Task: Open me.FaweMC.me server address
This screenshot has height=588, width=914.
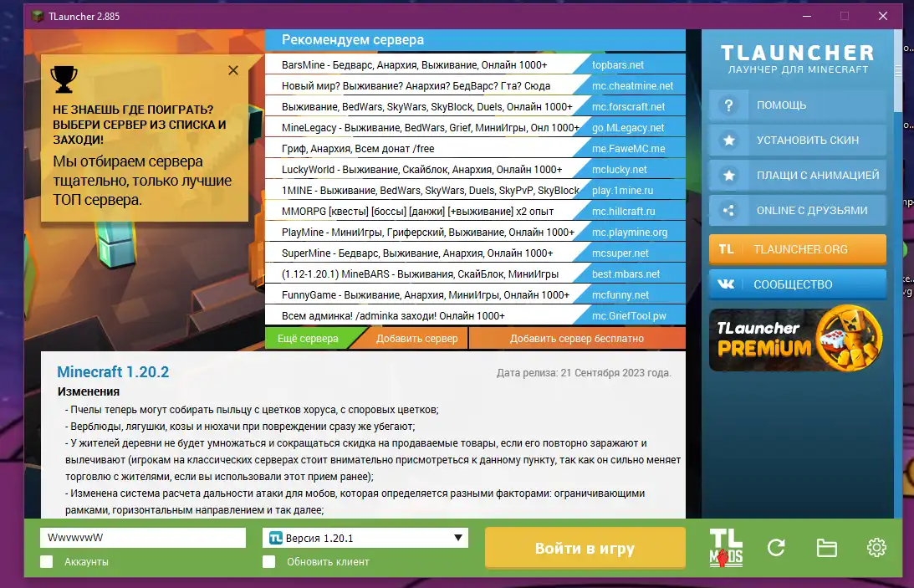Action: tap(628, 149)
